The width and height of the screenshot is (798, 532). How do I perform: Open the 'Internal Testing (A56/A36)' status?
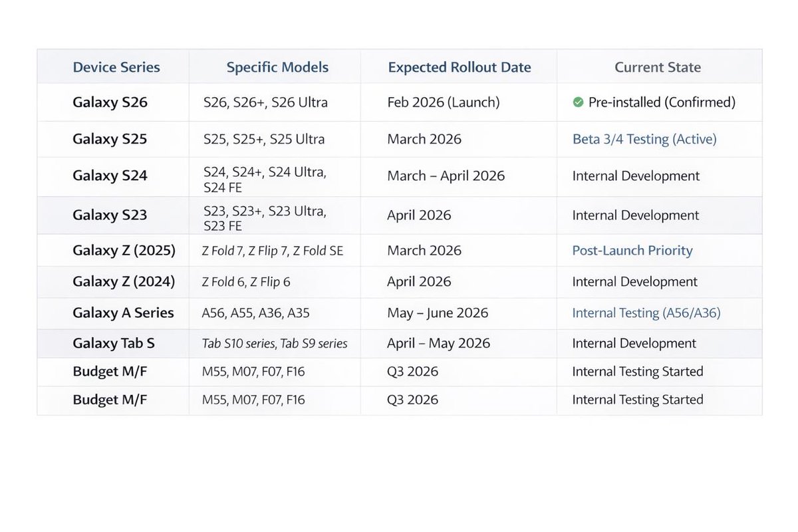point(646,313)
